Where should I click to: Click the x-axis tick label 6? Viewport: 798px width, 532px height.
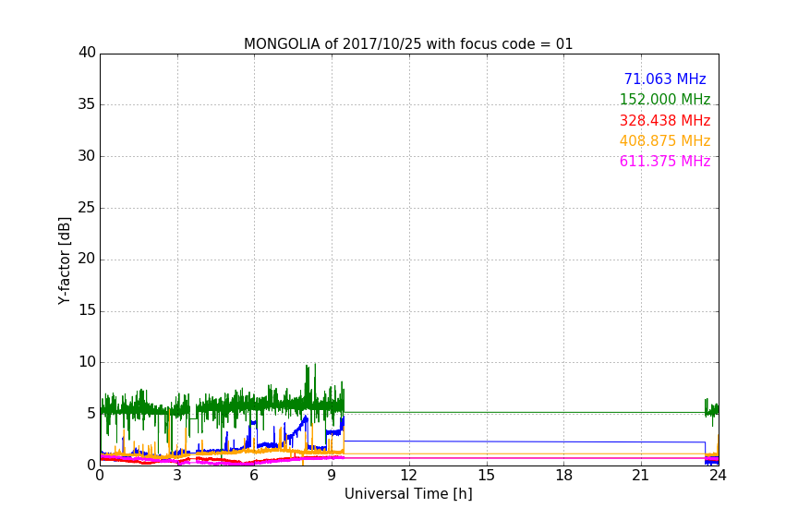(254, 476)
